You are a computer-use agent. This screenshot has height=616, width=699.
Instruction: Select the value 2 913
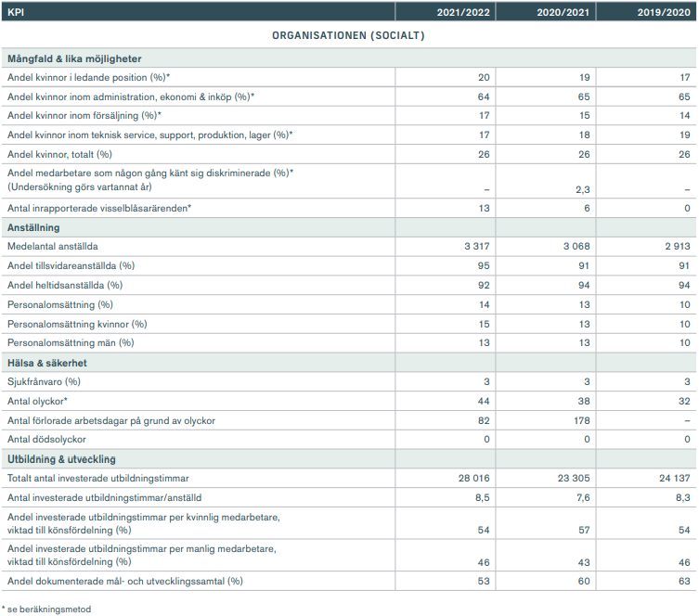(x=678, y=247)
